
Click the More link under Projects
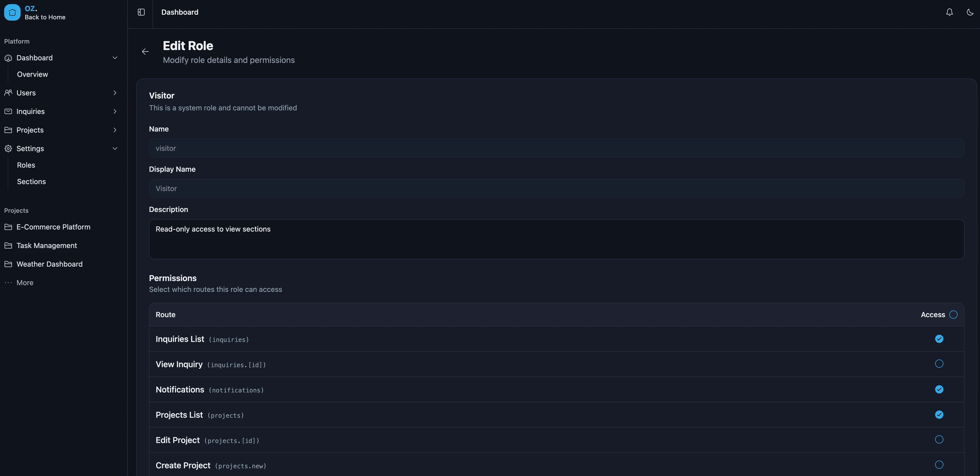coord(25,282)
